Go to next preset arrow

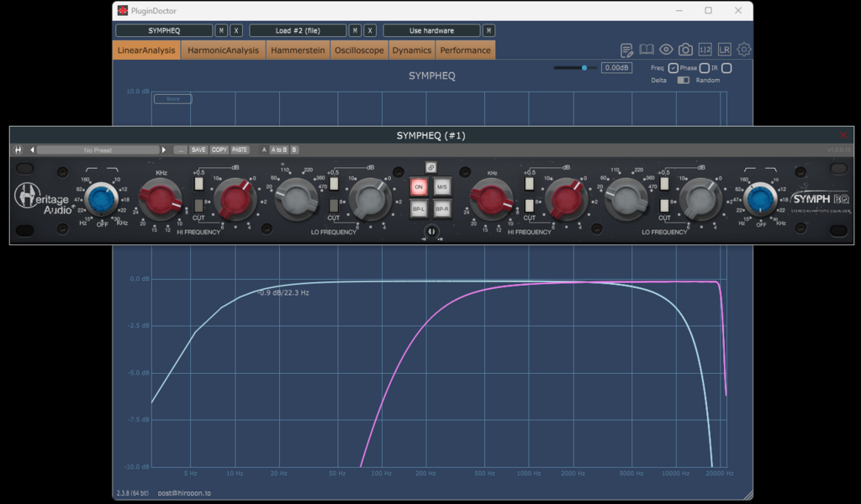tap(164, 150)
